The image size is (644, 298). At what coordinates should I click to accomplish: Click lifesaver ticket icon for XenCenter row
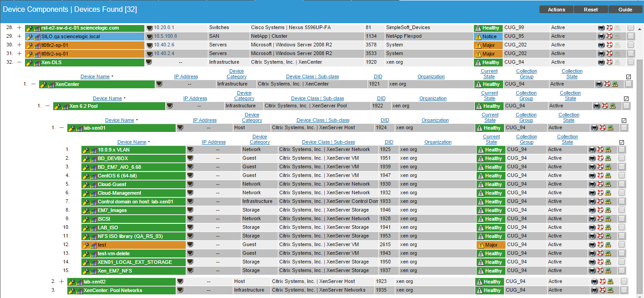point(607,84)
